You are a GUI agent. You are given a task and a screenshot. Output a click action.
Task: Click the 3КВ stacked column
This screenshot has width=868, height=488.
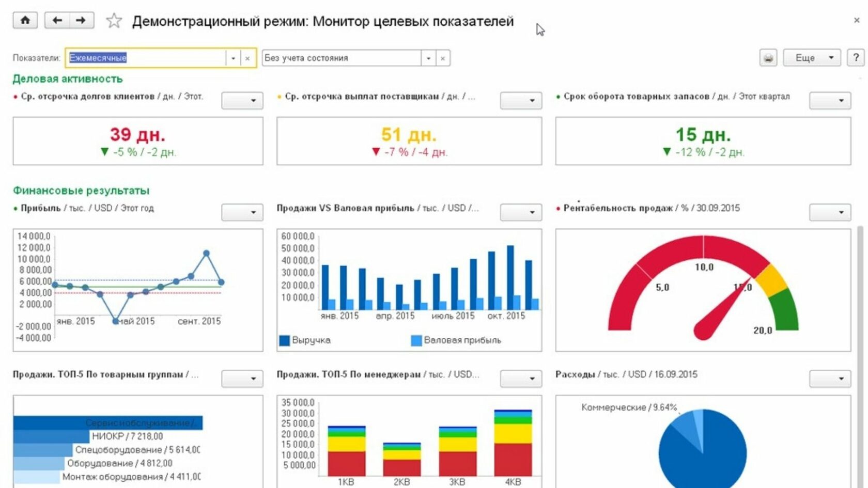pos(458,451)
